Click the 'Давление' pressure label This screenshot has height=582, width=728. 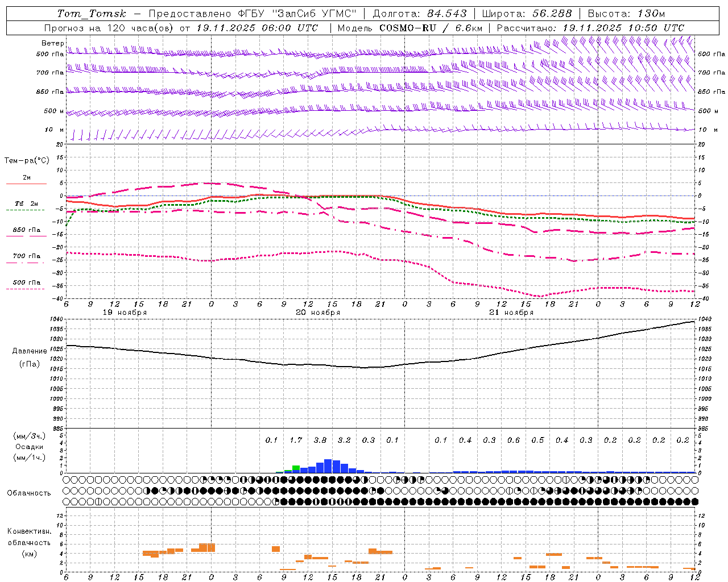[30, 351]
